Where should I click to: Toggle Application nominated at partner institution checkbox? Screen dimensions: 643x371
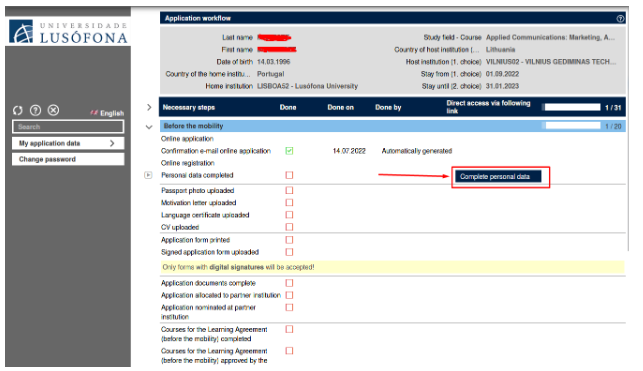point(289,307)
